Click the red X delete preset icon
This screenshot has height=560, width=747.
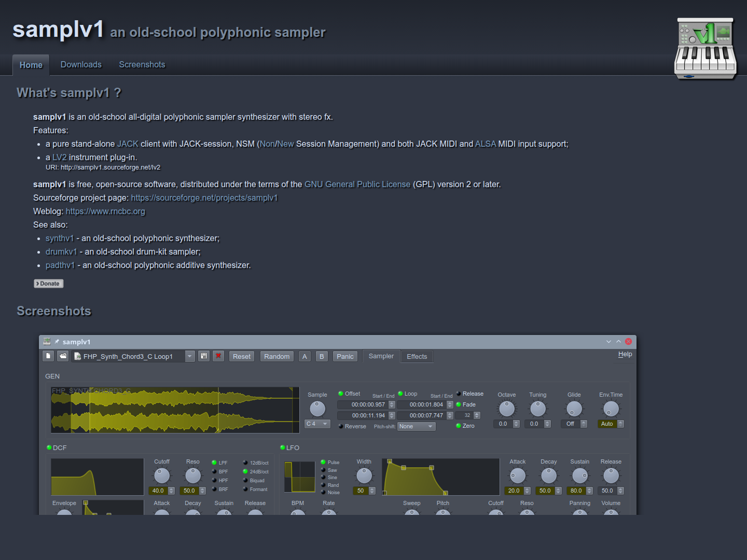click(218, 356)
